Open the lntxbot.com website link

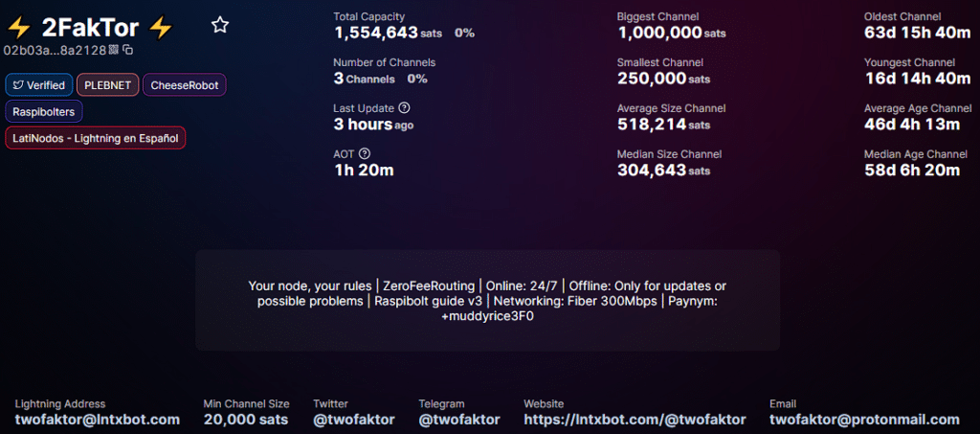635,420
